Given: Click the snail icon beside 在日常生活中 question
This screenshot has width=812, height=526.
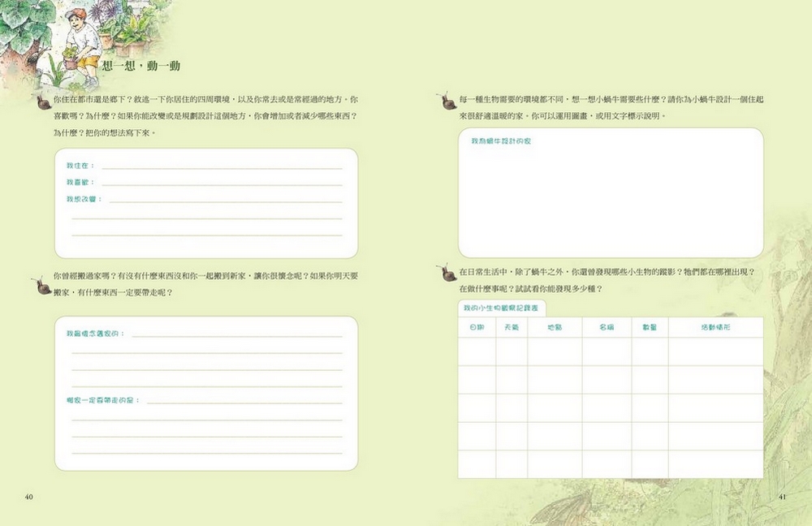Looking at the screenshot, I should click(447, 272).
